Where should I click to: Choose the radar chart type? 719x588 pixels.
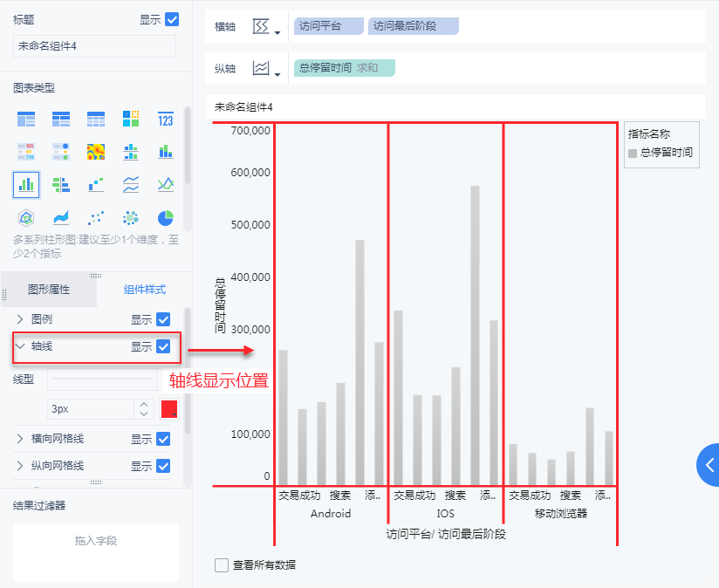pos(26,218)
